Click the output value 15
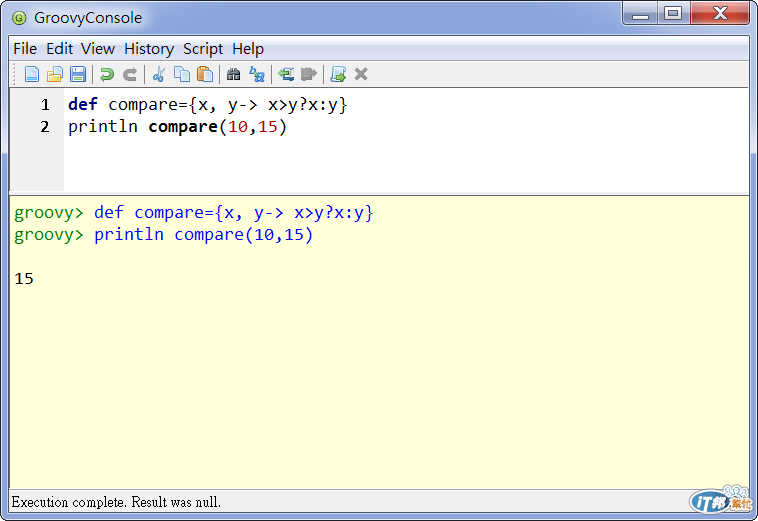 24,279
